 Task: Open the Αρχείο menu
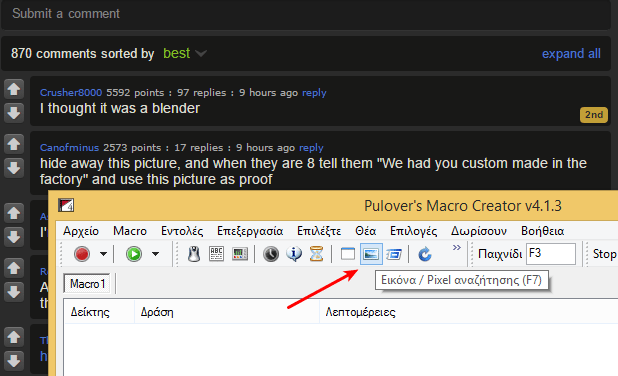click(81, 231)
